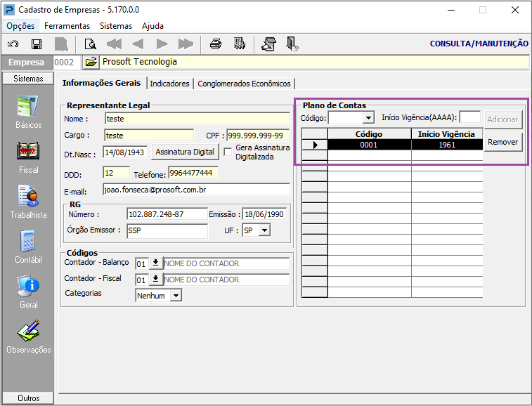Expand the Plano de Contas Código dropdown
Viewport: 532px width, 406px height.
pos(368,118)
